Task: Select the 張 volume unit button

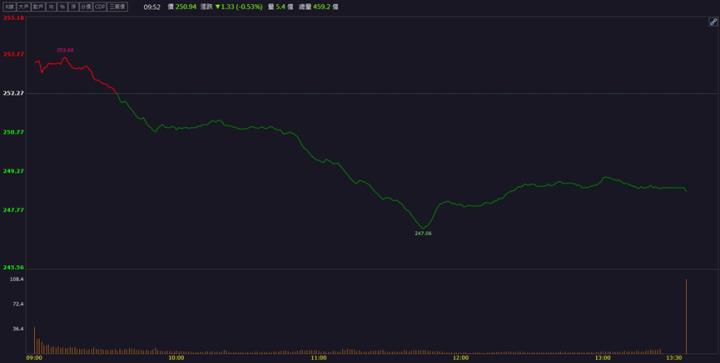Action: (73, 7)
